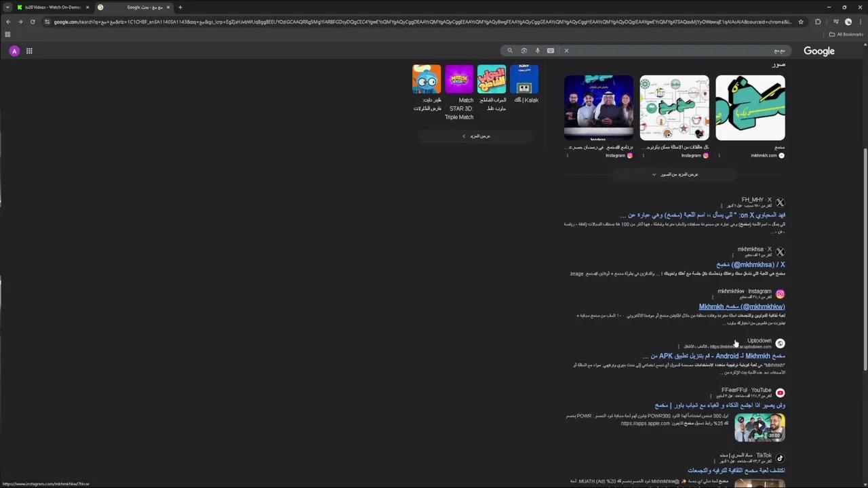The width and height of the screenshot is (868, 488).
Task: Click the Google logo
Action: 819,51
